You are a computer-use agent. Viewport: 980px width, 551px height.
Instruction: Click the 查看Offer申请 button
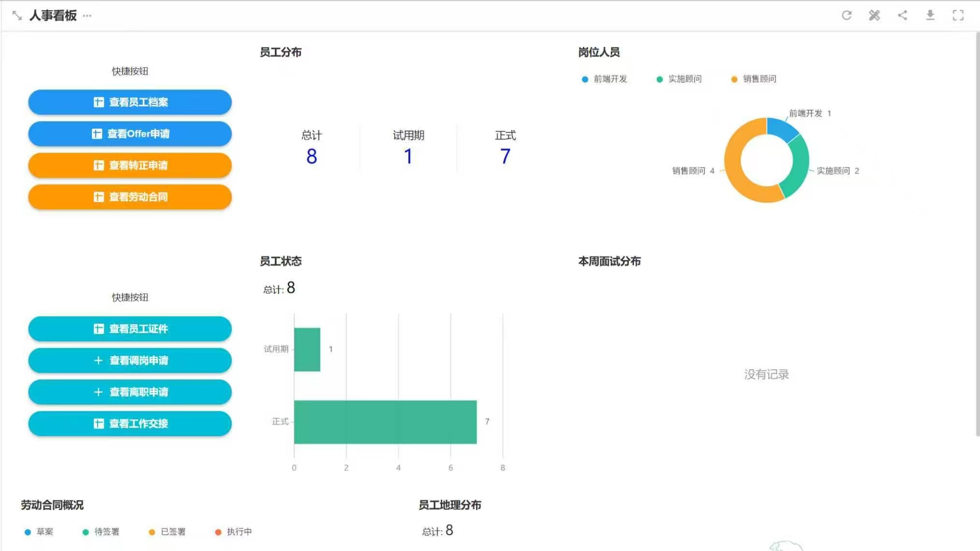(x=130, y=134)
